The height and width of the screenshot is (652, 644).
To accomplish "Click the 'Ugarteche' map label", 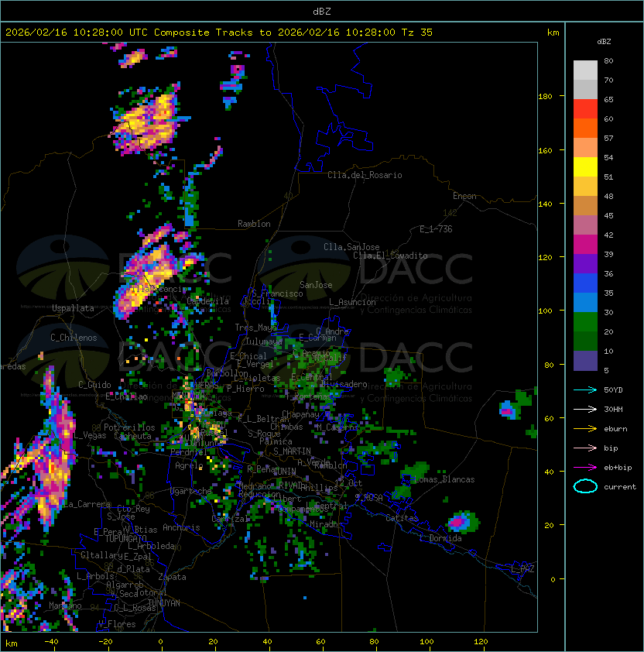I will [191, 491].
